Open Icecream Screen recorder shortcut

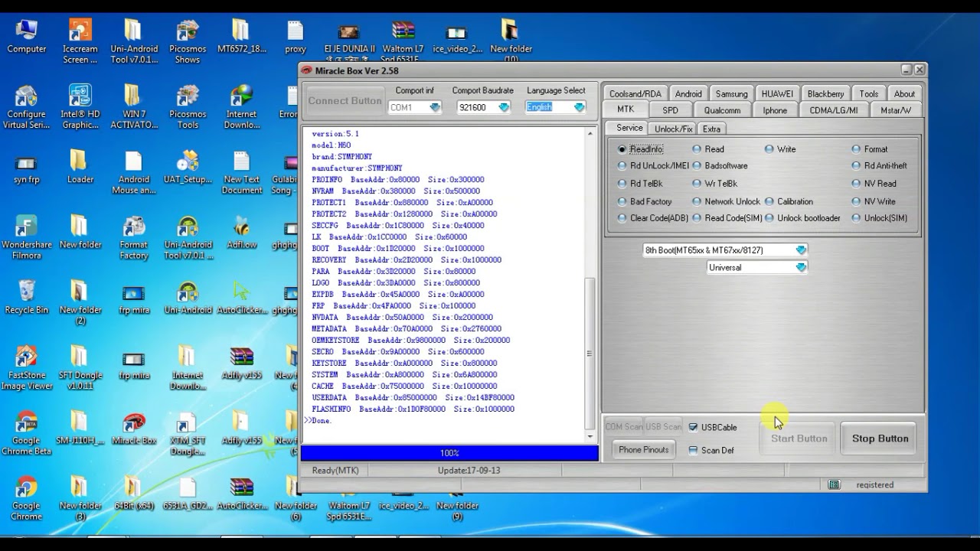[80, 41]
